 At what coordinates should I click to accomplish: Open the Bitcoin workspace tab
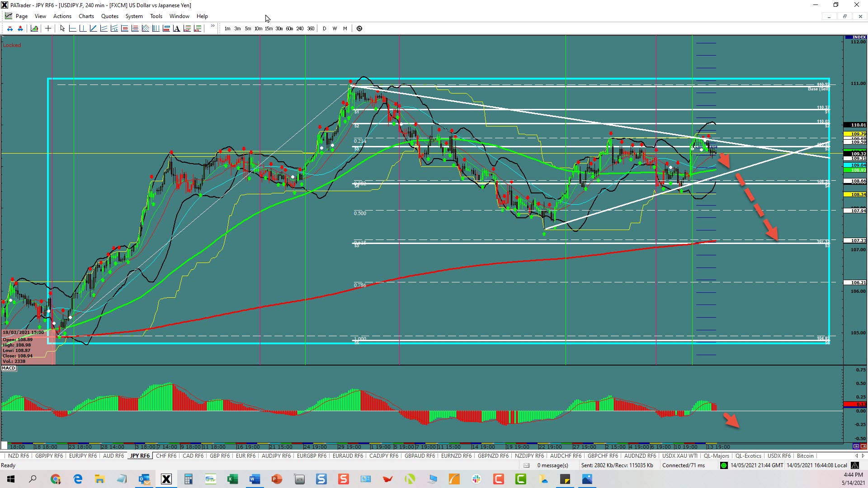coord(805,456)
